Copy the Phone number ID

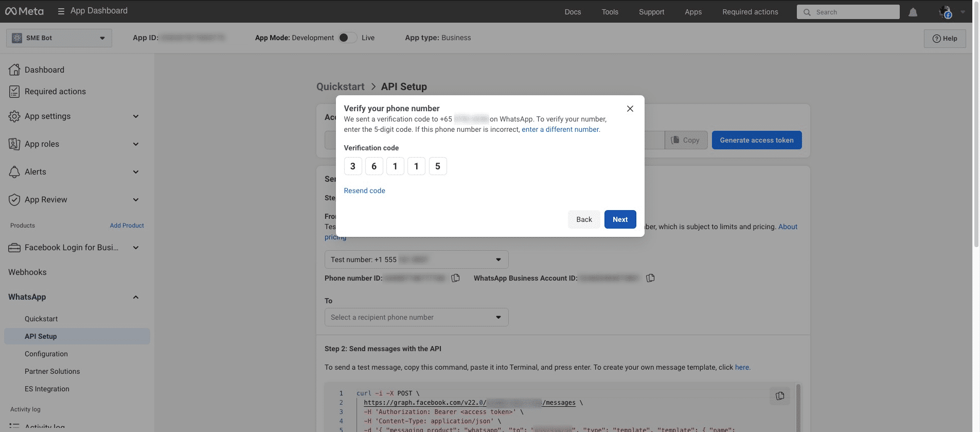tap(455, 278)
